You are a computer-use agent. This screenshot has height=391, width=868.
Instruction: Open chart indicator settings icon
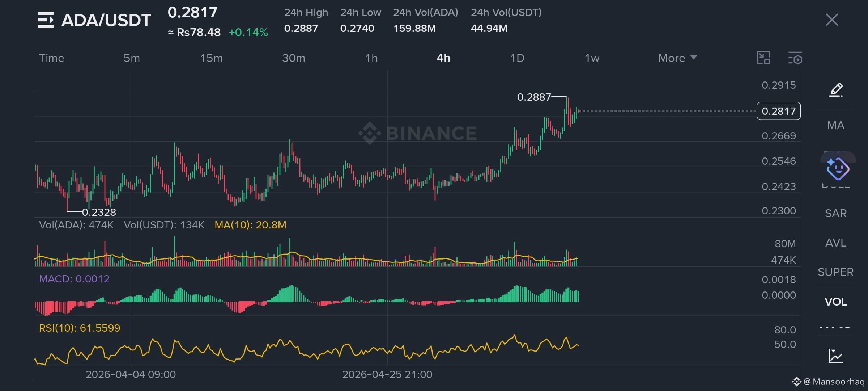[x=795, y=58]
